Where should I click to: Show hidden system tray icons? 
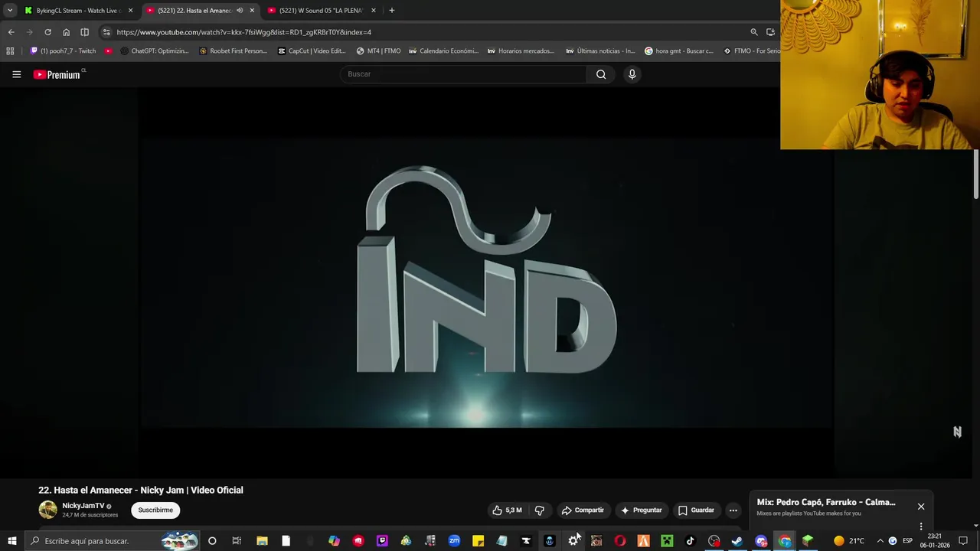point(880,541)
